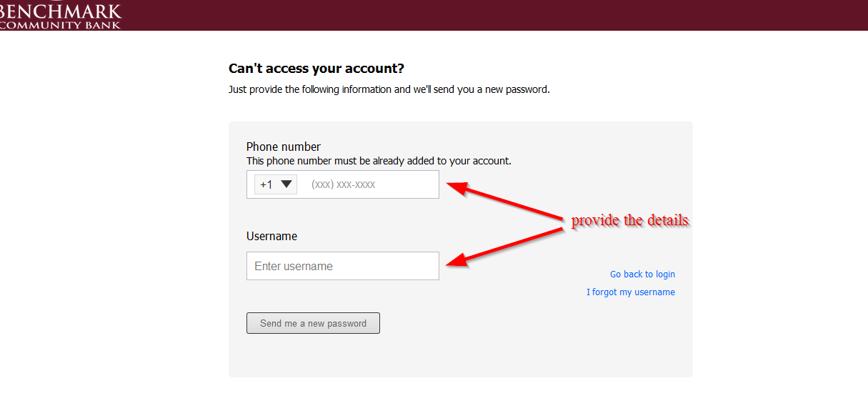Click the red arrowhead pointing at phone field

(457, 187)
